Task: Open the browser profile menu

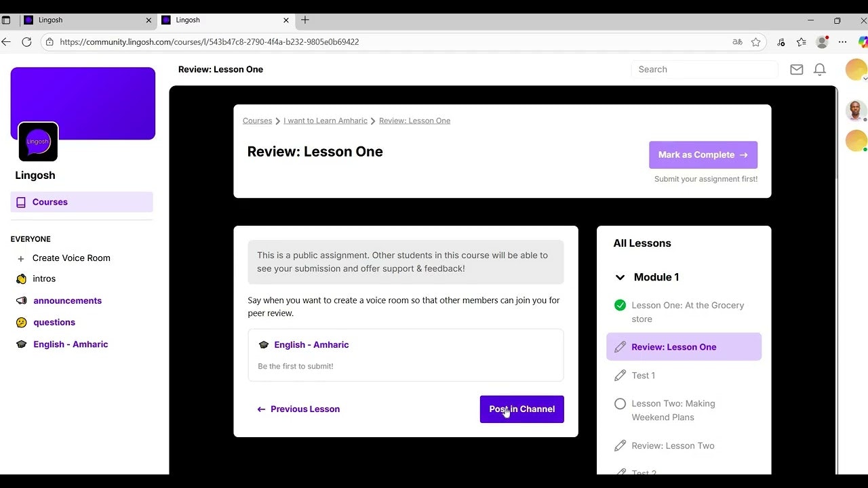Action: click(x=821, y=41)
